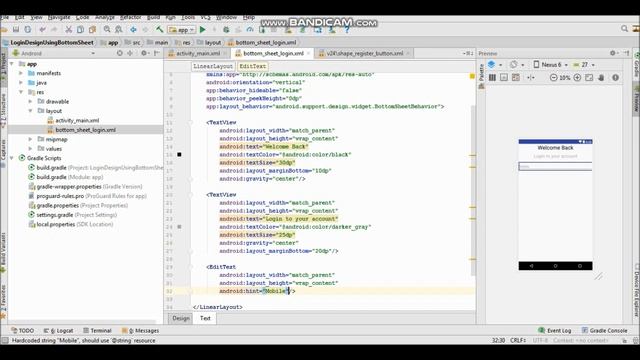Open the Terminal tool window

pos(97,331)
